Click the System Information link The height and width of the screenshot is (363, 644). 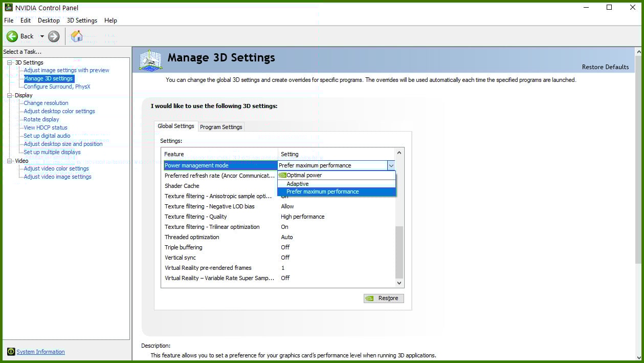(x=40, y=352)
